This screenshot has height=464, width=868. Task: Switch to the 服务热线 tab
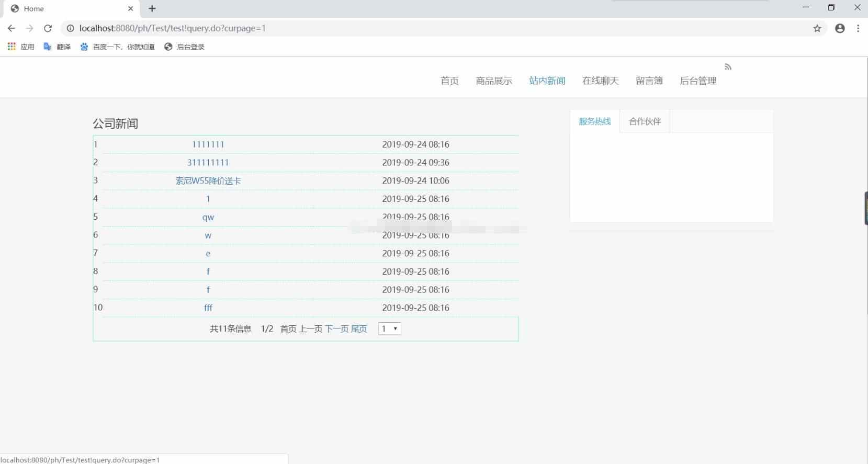pos(595,121)
